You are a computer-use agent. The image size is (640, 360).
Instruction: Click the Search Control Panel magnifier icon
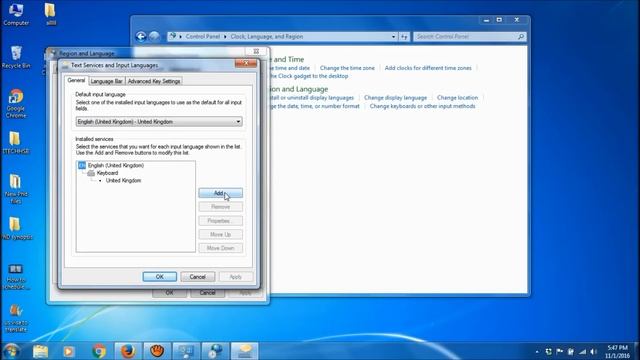521,37
